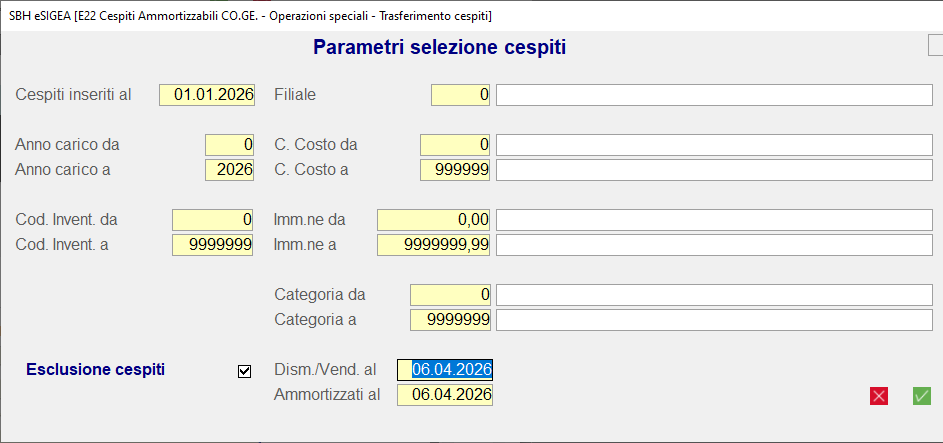This screenshot has width=943, height=443.
Task: Click the yellow C. Costo da field
Action: (455, 145)
